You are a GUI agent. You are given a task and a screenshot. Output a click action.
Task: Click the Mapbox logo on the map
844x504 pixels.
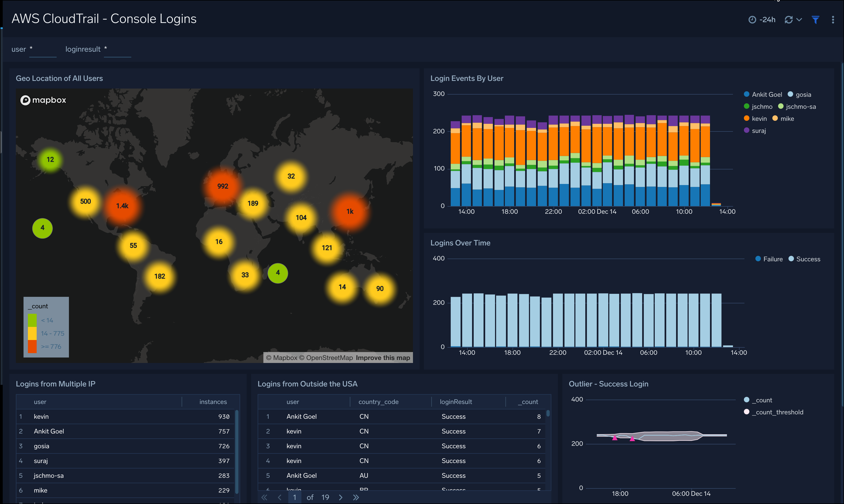(x=43, y=100)
